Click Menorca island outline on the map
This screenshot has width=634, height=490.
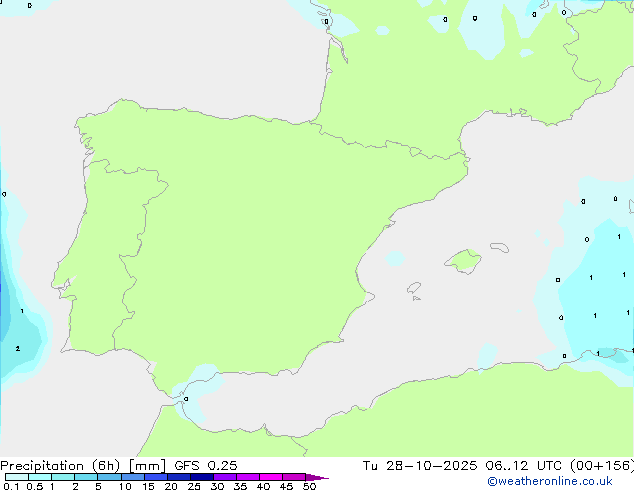[x=499, y=247]
